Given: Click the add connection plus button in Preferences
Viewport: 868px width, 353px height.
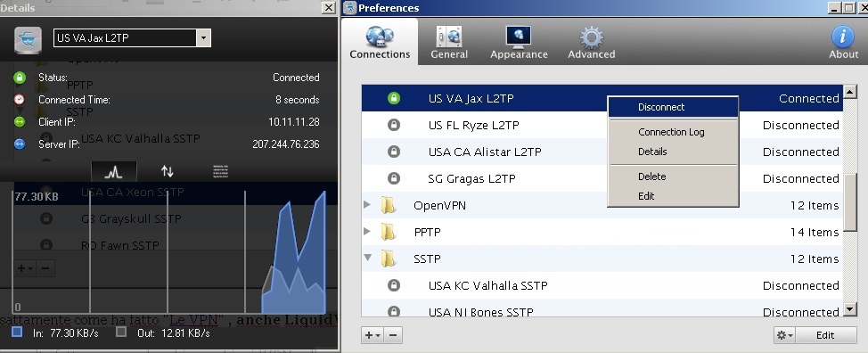Looking at the screenshot, I should 373,335.
